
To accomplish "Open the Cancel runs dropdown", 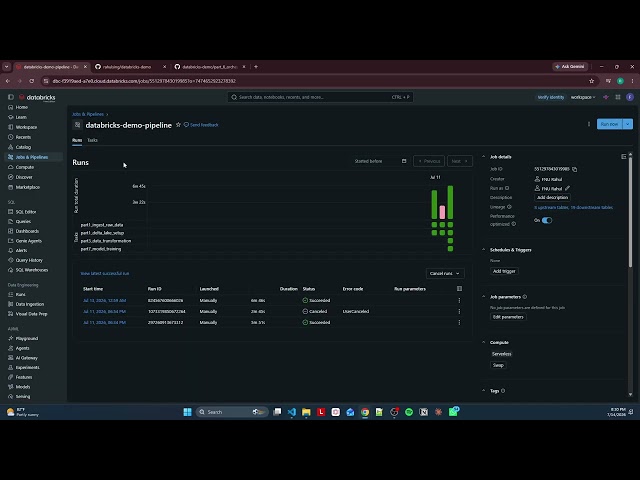I will tap(445, 273).
